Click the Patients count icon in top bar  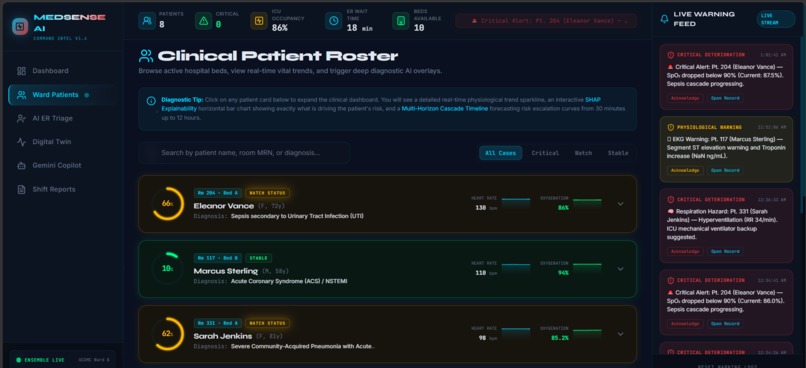[x=147, y=21]
